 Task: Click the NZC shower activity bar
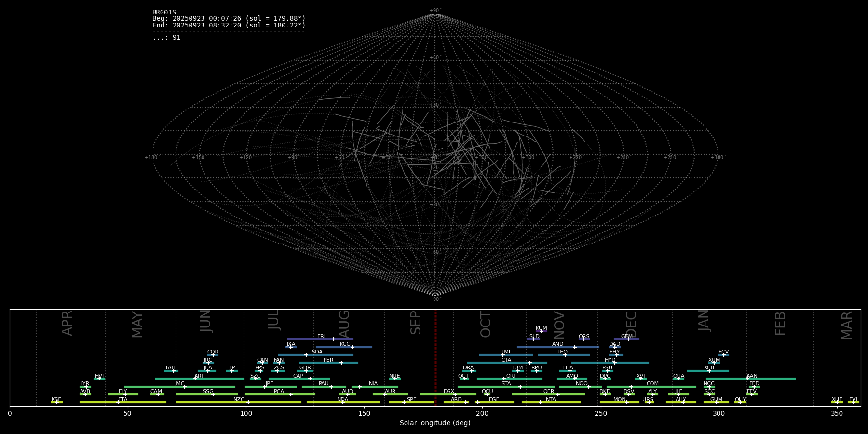pos(239,402)
